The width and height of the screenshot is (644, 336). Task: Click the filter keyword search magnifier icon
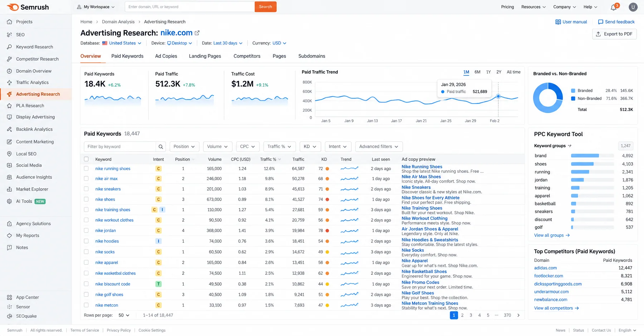(x=161, y=147)
